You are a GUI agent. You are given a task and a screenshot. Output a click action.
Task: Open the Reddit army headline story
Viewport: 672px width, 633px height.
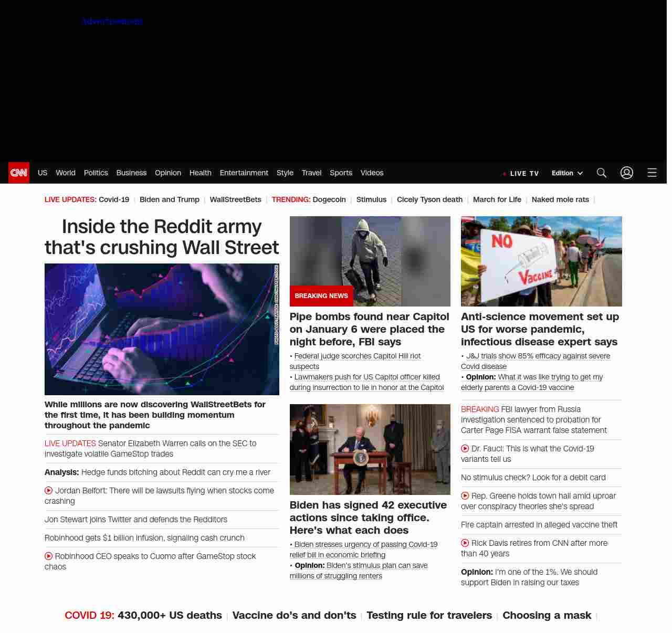tap(162, 237)
